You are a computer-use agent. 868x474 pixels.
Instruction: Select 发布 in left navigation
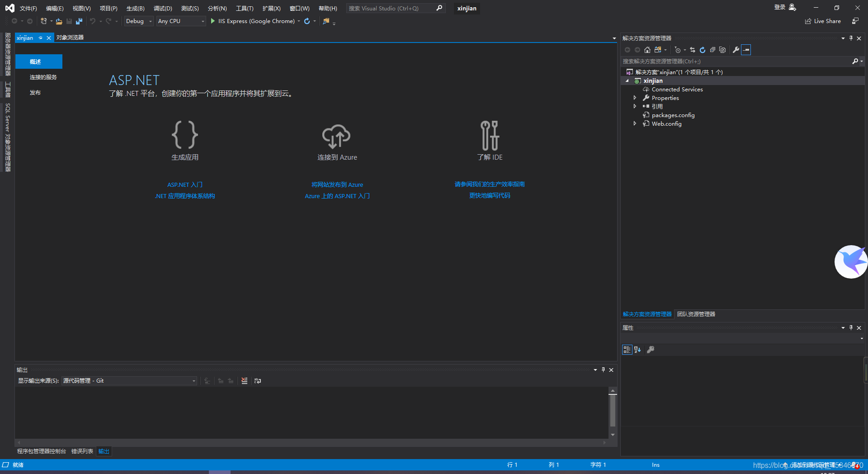[x=35, y=93]
